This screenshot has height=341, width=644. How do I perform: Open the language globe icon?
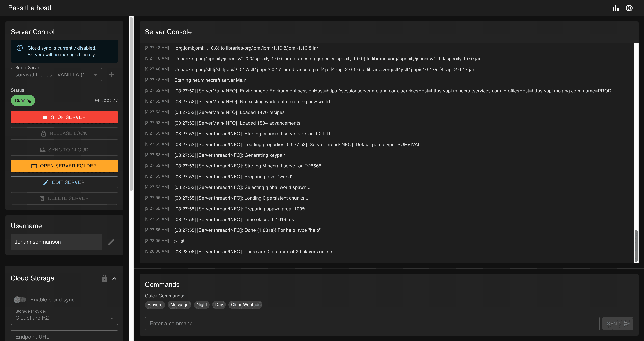[x=629, y=8]
